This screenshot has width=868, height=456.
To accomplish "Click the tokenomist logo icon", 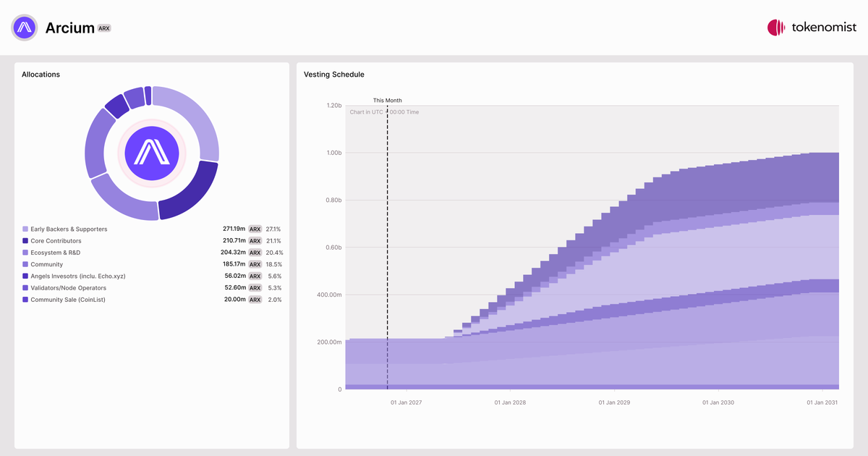I will 776,28.
